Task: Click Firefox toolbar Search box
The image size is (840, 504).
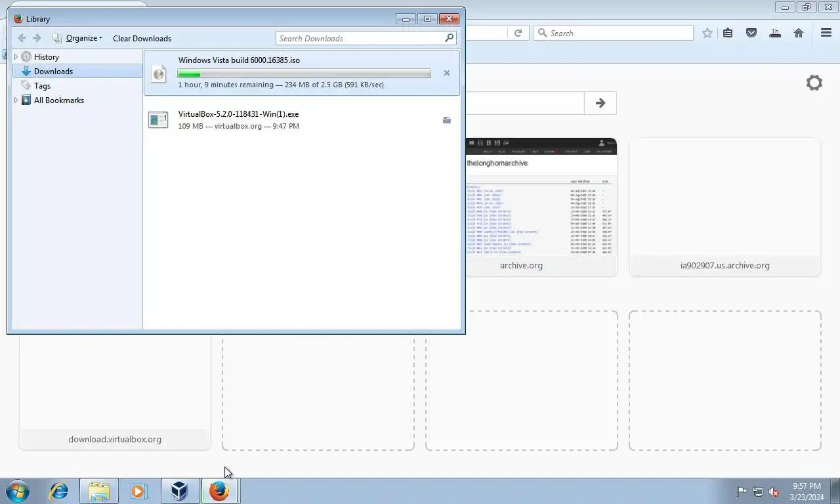Action: tap(614, 33)
